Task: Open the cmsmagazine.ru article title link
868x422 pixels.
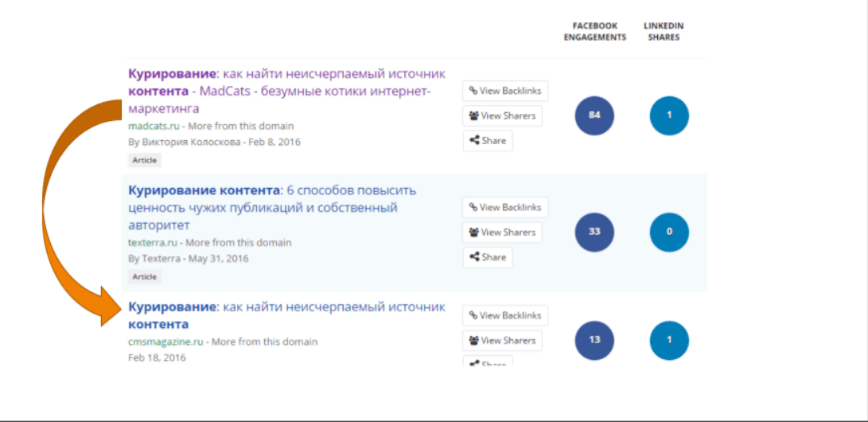Action: [x=286, y=315]
